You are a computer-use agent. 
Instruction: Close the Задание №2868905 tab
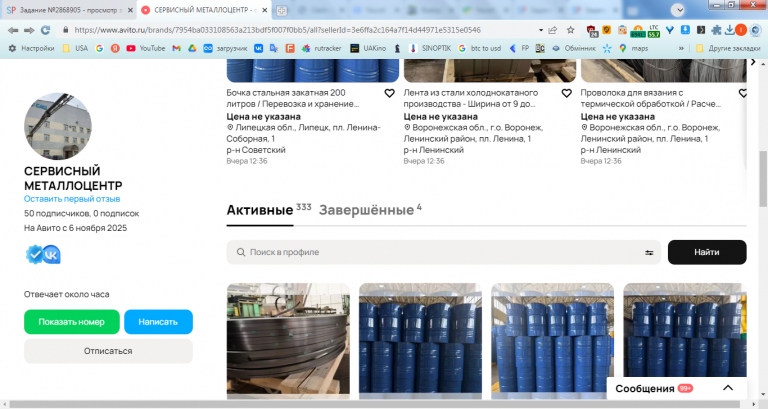click(130, 10)
